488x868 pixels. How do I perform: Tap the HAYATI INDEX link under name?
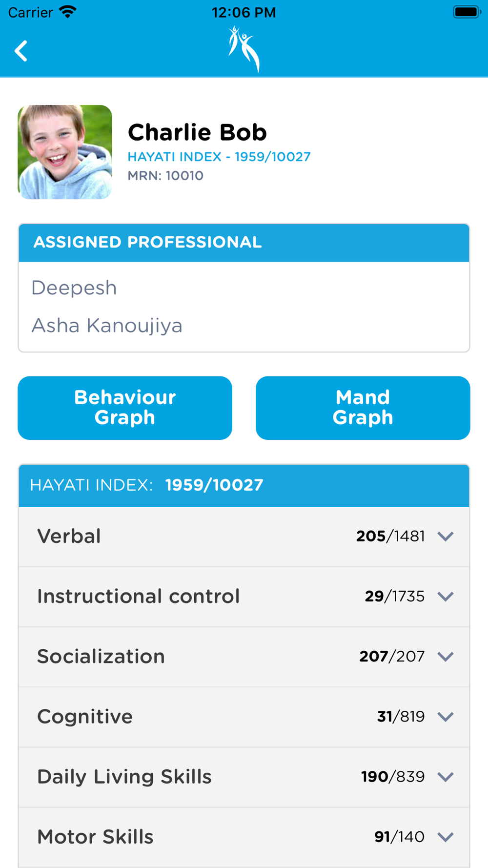coord(219,157)
